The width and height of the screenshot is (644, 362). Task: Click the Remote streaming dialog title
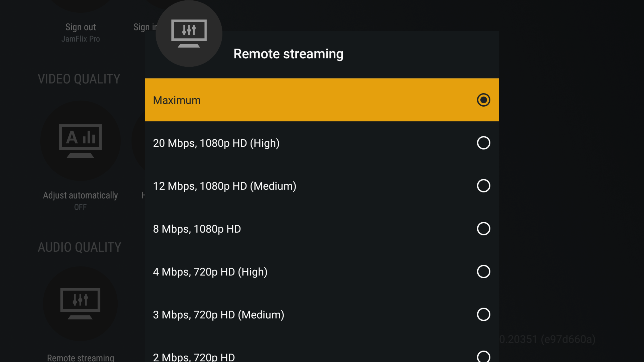point(288,54)
